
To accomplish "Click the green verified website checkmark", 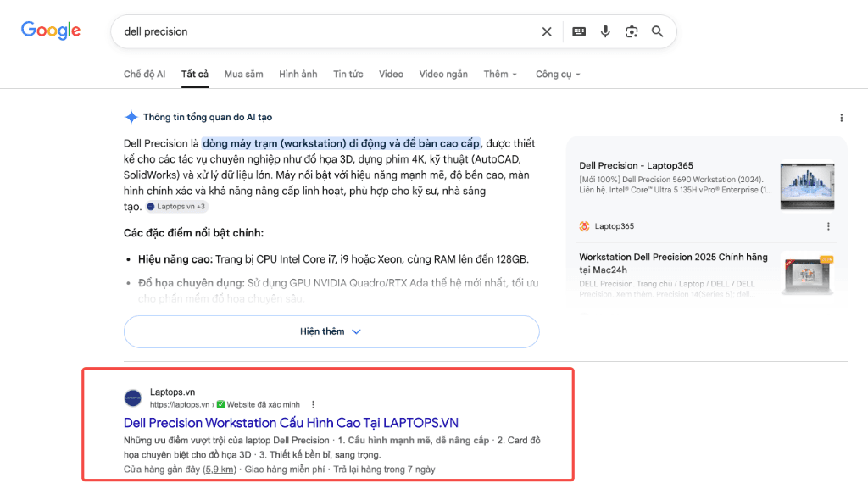I will [x=220, y=404].
